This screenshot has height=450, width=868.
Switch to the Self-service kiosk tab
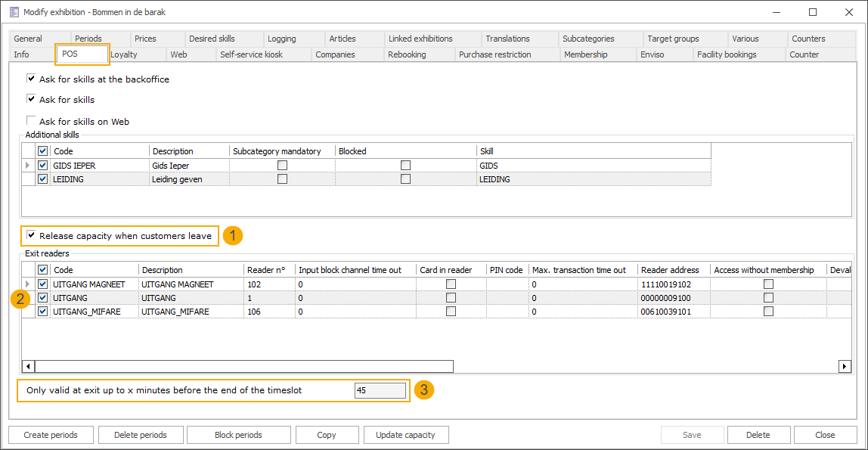(251, 54)
